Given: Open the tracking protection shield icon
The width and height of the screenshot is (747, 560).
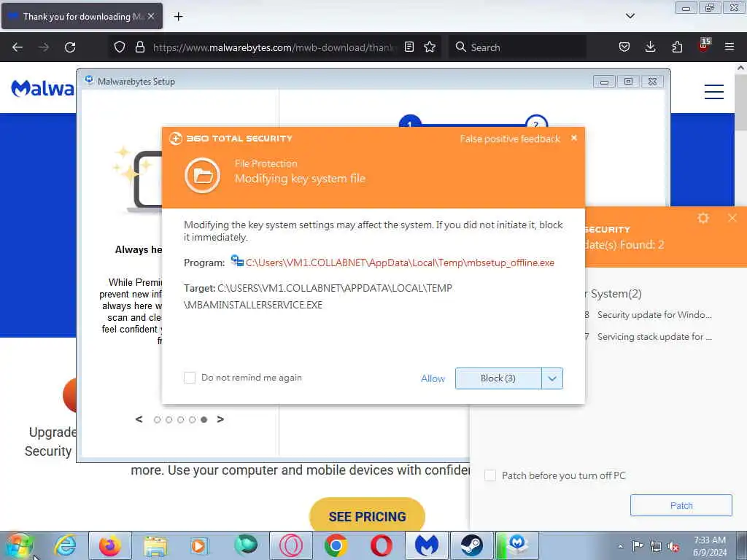Looking at the screenshot, I should [120, 47].
